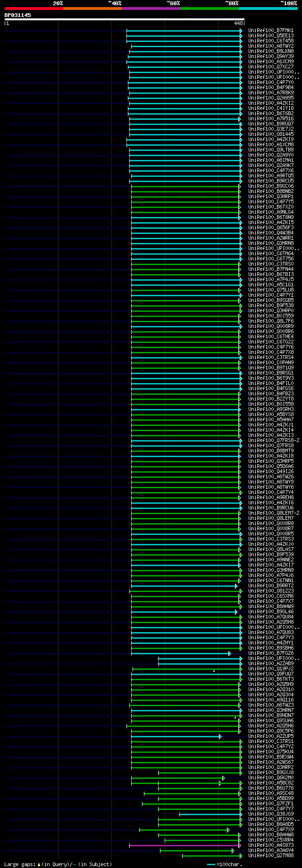Select label UniRef100_B9GC06
This screenshot has height=868, width=302.
271,186
